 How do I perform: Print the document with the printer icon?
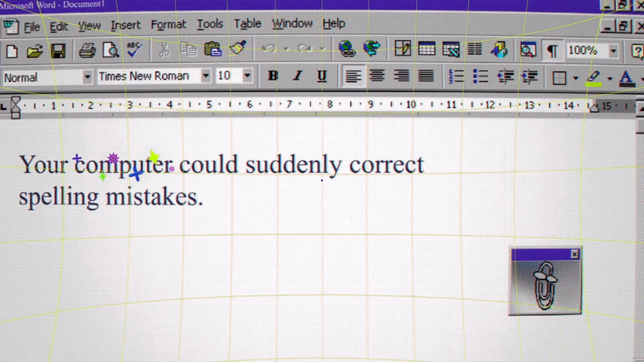(87, 51)
